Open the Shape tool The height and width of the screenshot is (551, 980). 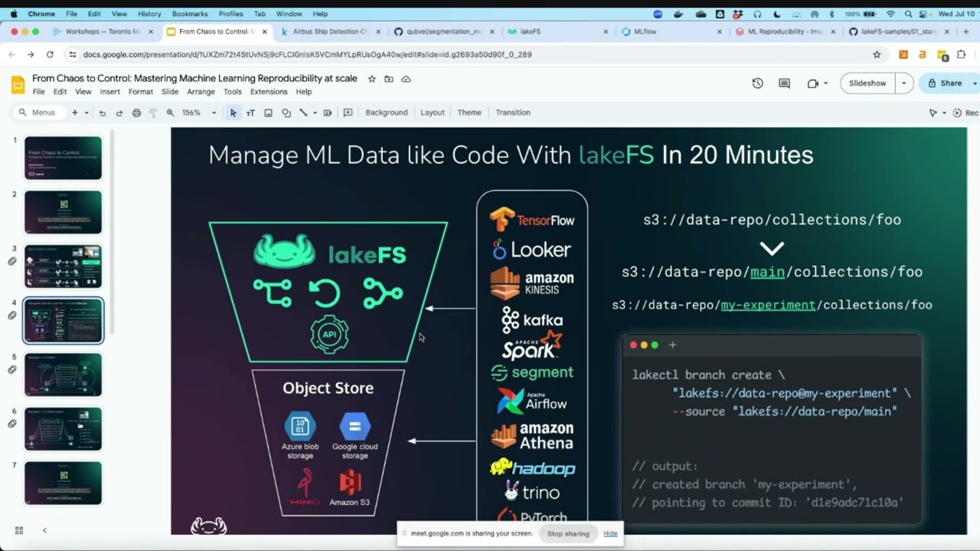[x=286, y=112]
